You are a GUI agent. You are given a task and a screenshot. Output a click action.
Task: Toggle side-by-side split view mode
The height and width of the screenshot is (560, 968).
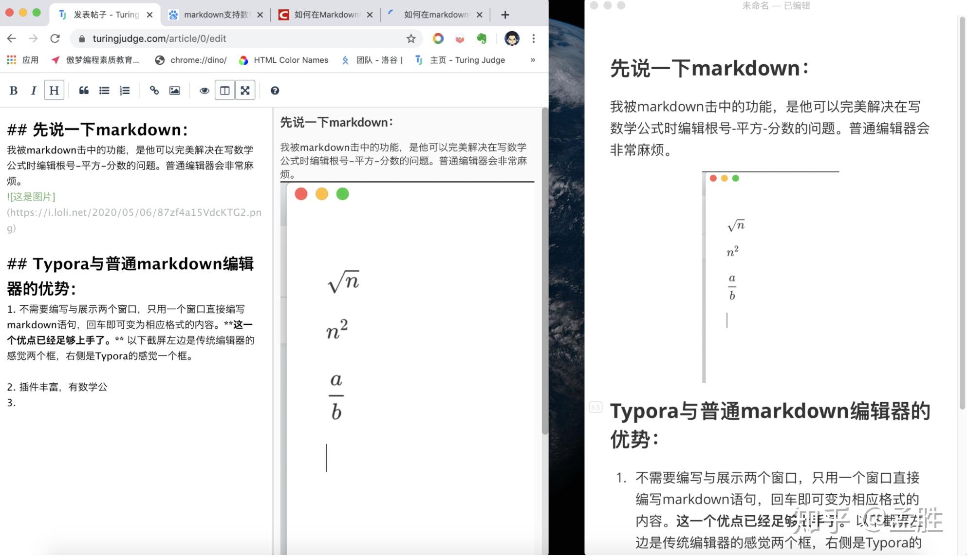pos(224,90)
